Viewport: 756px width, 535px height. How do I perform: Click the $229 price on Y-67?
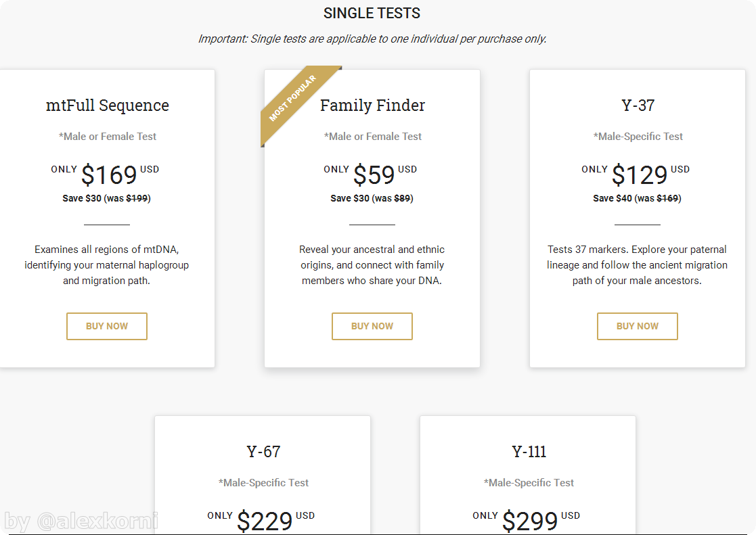[x=264, y=521]
